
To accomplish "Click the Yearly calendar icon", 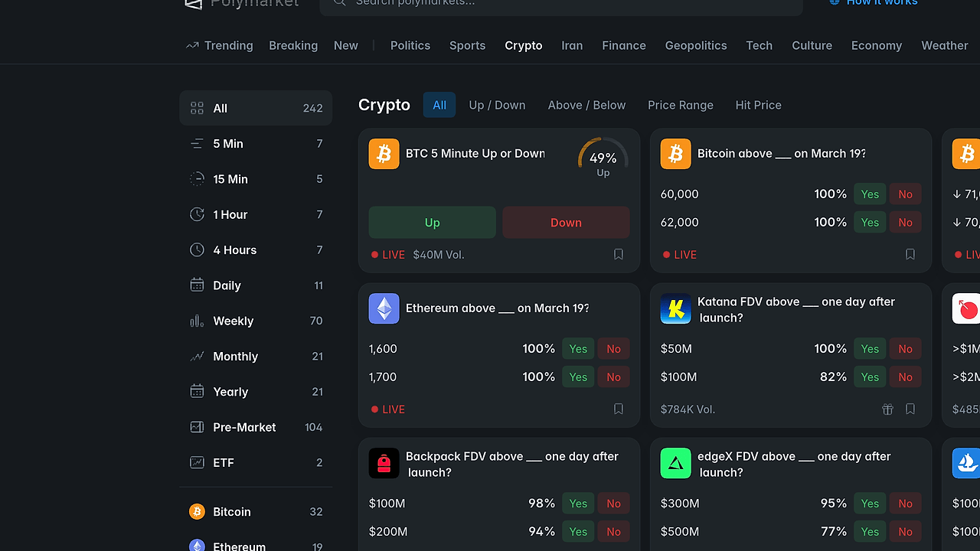I will pos(197,391).
